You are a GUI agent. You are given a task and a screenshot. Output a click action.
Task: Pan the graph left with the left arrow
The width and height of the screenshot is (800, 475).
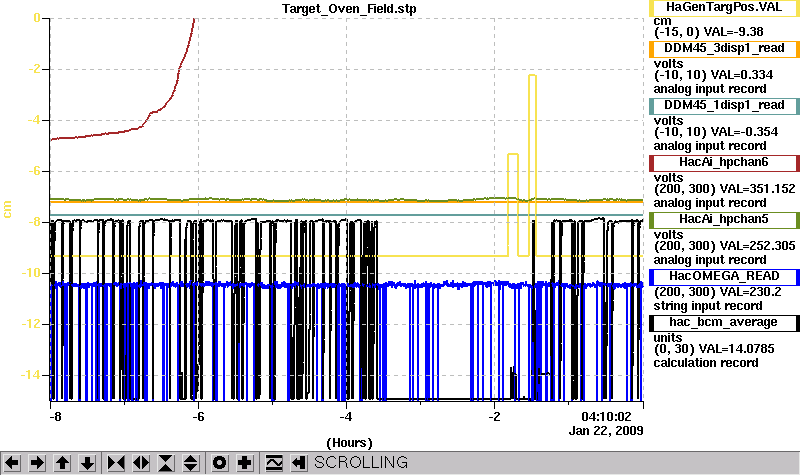tap(12, 463)
